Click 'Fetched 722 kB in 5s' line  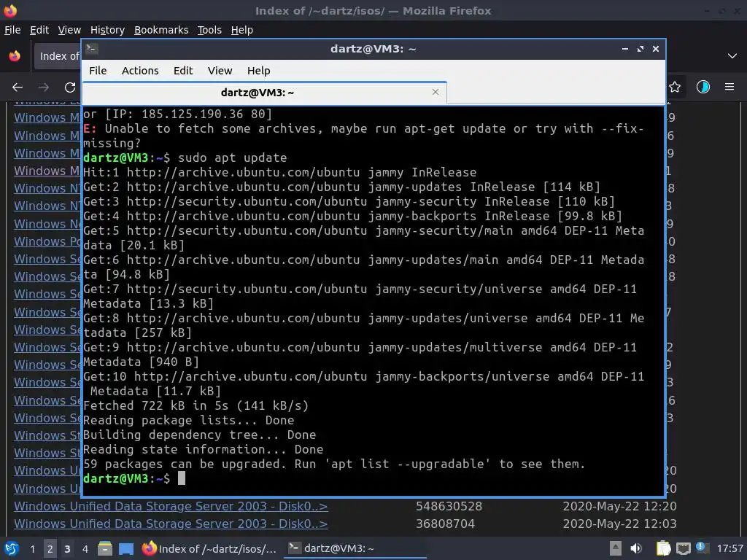196,405
